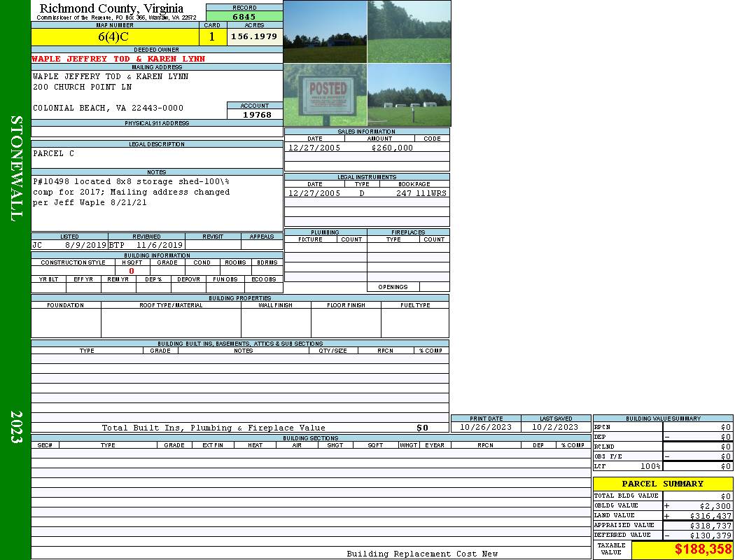Viewport: 735px width, 560px height.
Task: View the top-right green field photo
Action: click(409, 31)
